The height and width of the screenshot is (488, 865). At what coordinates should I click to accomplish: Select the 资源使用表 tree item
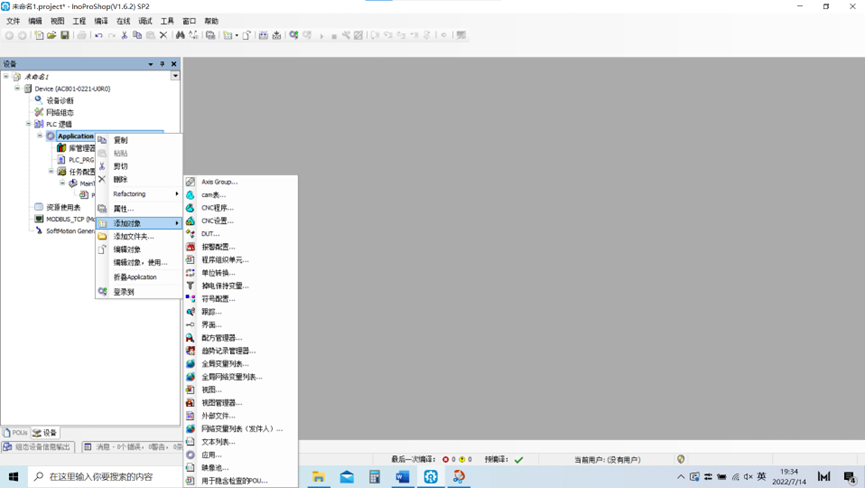click(x=63, y=207)
